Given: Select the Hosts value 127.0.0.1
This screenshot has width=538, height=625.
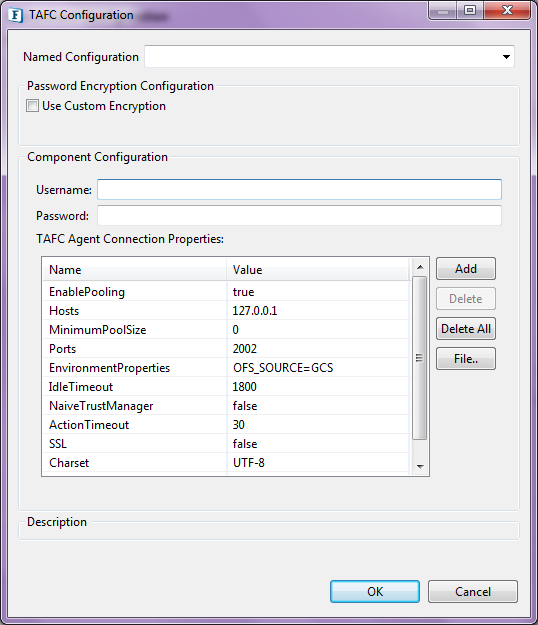Looking at the screenshot, I should (255, 311).
